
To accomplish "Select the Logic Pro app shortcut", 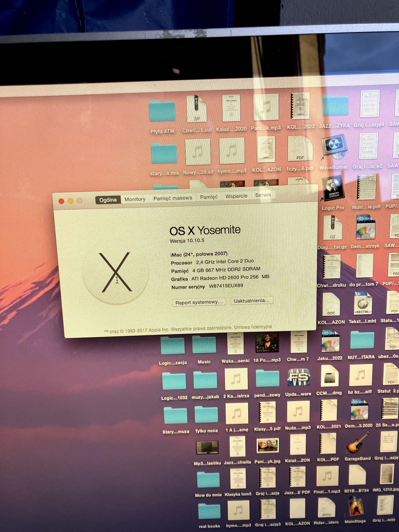I will click(333, 188).
